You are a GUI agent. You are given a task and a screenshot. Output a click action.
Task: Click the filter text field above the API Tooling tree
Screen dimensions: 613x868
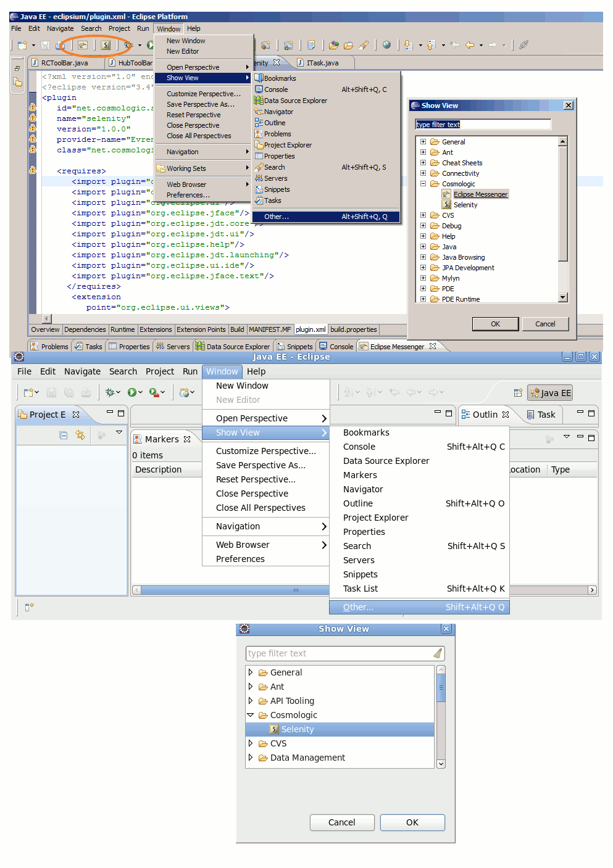(x=345, y=653)
